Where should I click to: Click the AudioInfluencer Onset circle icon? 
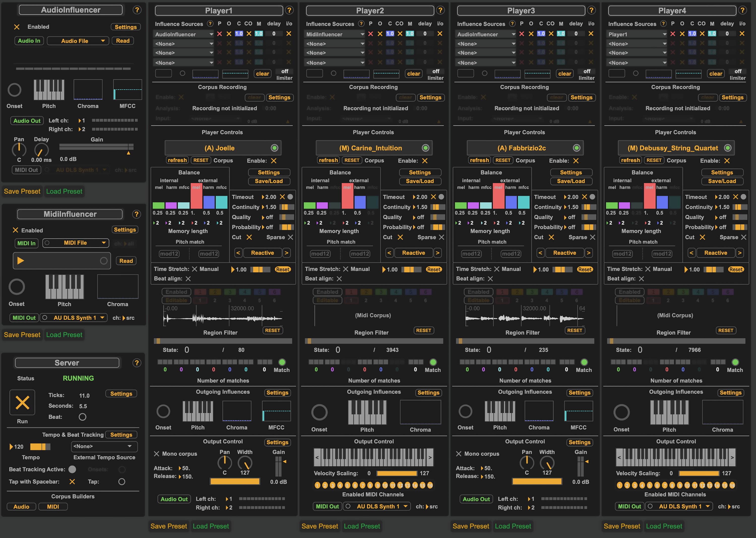15,90
